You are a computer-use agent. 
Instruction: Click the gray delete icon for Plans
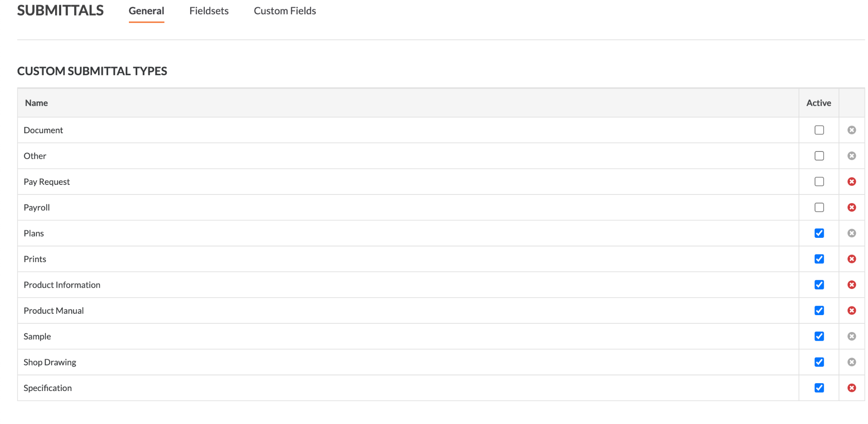click(x=852, y=233)
